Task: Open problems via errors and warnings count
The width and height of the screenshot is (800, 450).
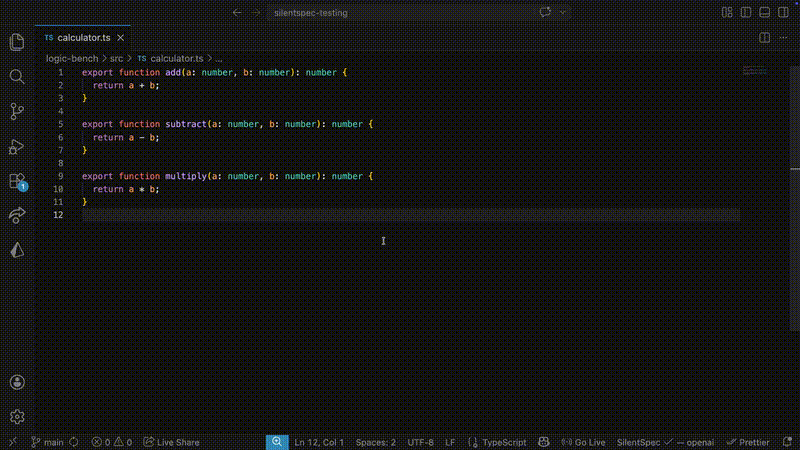Action: click(x=112, y=442)
